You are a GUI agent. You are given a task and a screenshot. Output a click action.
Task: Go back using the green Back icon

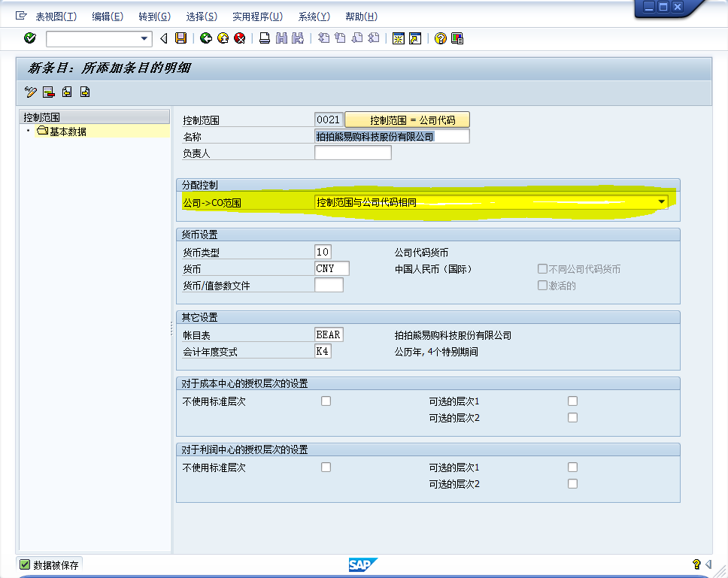[205, 38]
